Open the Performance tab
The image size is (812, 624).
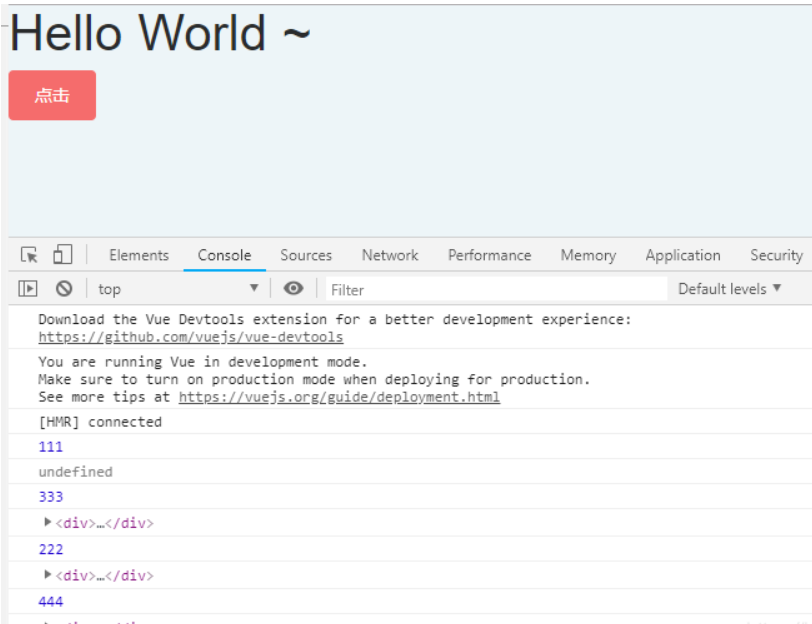(489, 255)
